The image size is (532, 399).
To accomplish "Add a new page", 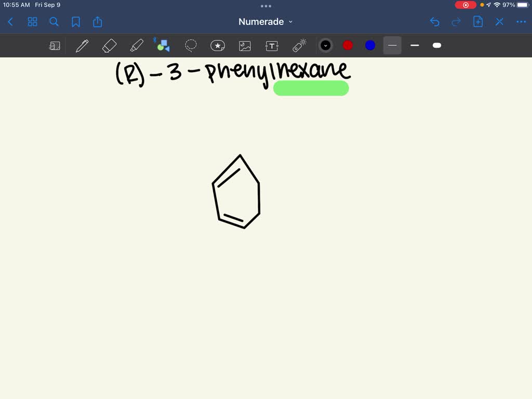I will (x=477, y=22).
